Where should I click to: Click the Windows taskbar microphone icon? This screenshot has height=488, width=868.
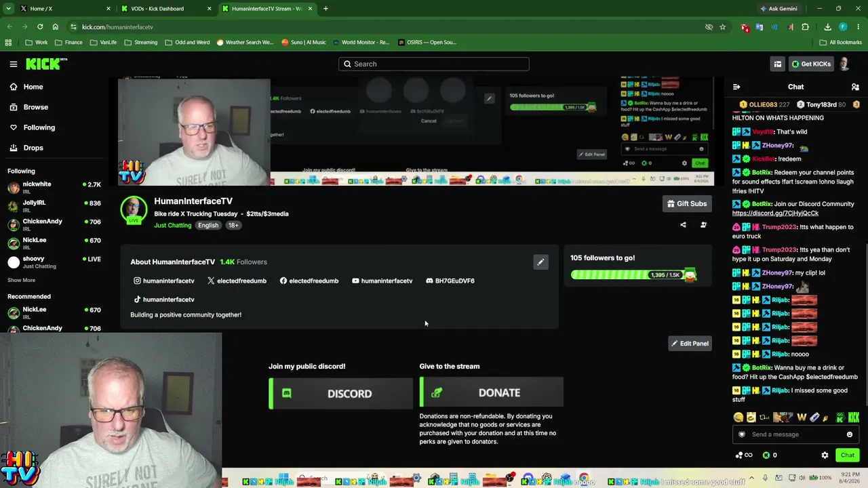point(765,479)
